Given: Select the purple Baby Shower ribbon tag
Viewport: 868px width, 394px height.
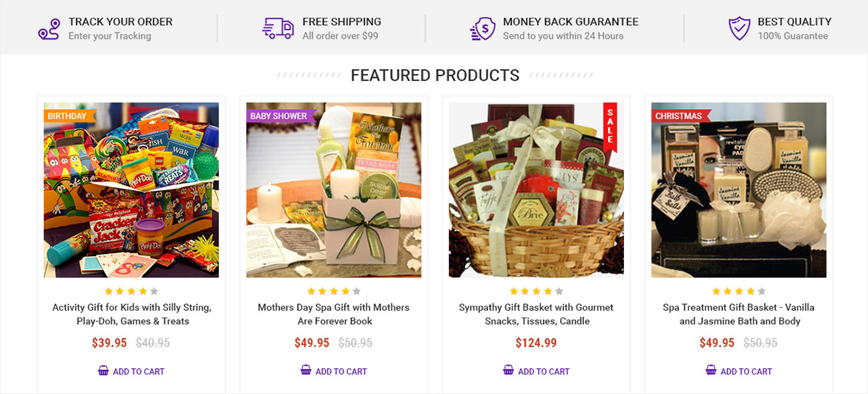Looking at the screenshot, I should pyautogui.click(x=282, y=116).
